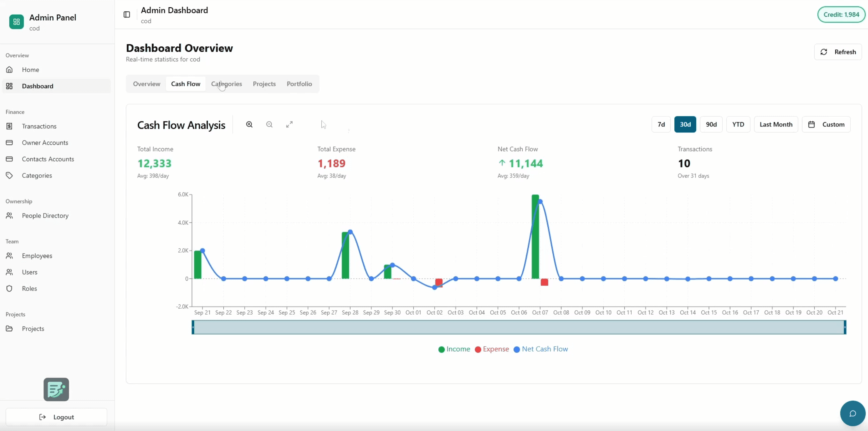The width and height of the screenshot is (868, 431).
Task: Toggle the Net Cash Flow legend
Action: (x=541, y=349)
